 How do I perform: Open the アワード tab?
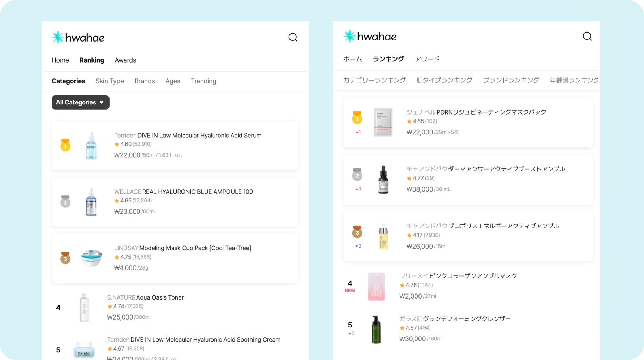click(x=427, y=59)
